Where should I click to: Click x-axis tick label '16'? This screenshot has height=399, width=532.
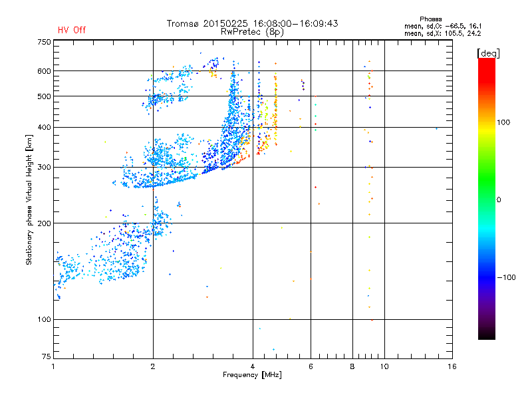coord(452,366)
